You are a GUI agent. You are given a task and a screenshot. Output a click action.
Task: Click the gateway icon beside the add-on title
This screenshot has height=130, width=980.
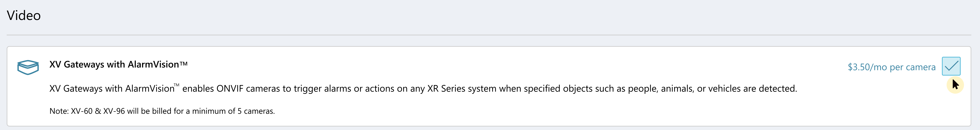(27, 68)
